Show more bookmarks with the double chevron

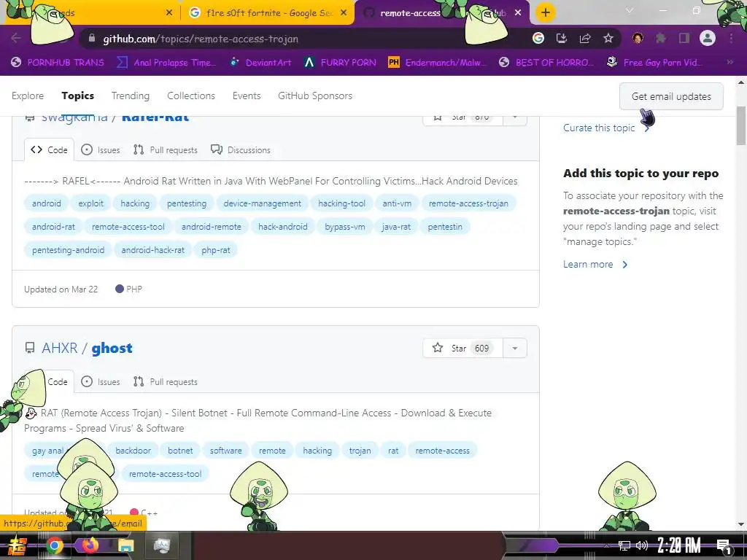click(x=729, y=63)
